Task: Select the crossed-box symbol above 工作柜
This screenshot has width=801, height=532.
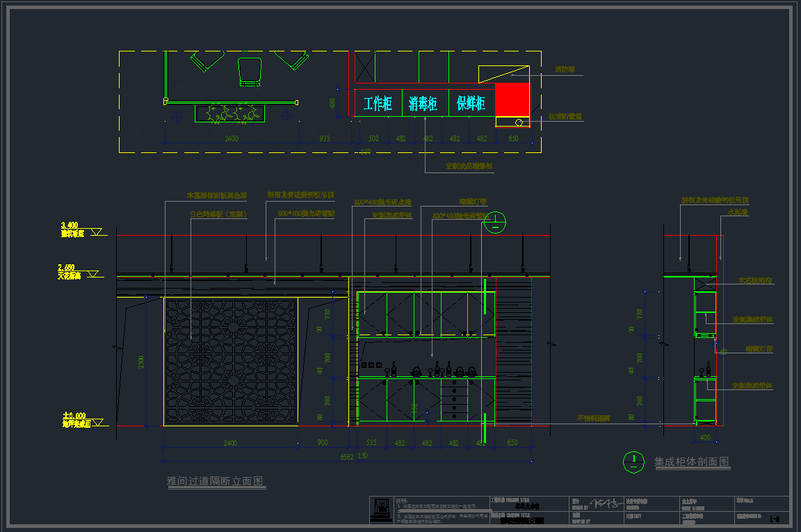Action: tap(365, 68)
